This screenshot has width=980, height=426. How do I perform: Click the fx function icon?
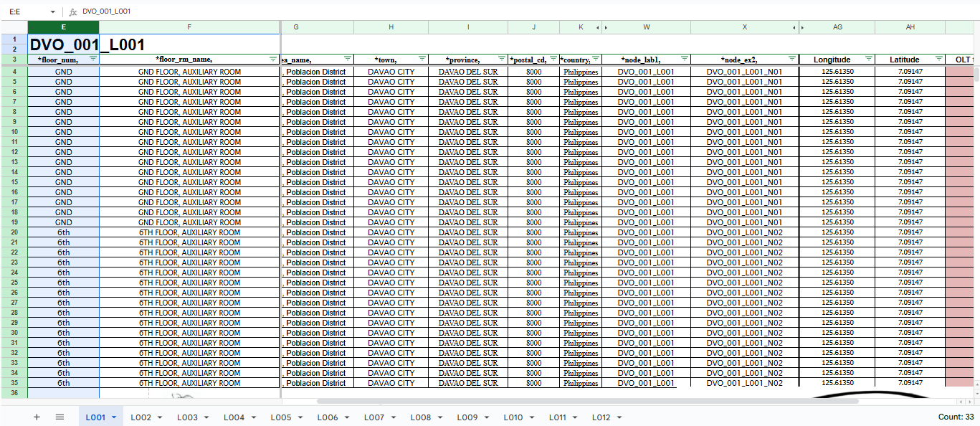tap(72, 11)
